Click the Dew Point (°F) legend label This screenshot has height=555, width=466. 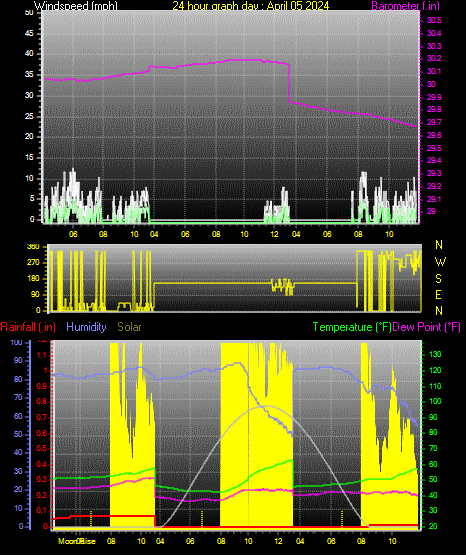coord(427,327)
